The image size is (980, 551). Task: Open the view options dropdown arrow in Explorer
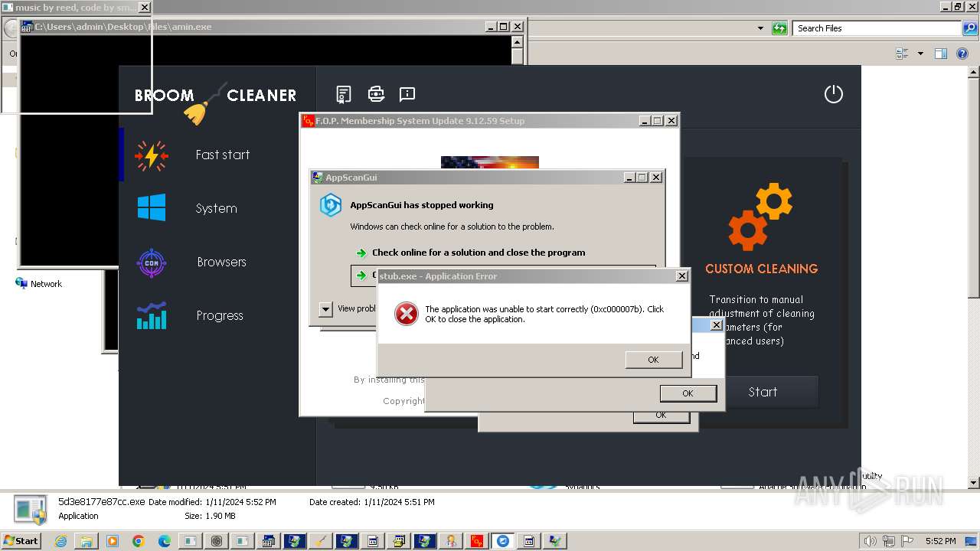click(920, 54)
